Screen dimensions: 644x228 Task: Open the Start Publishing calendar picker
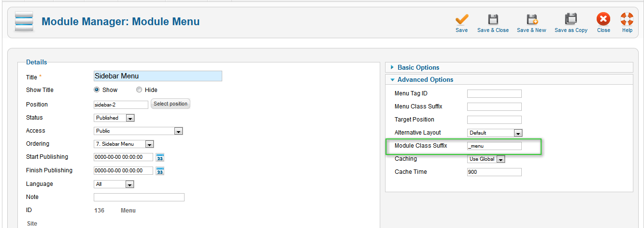click(x=160, y=157)
